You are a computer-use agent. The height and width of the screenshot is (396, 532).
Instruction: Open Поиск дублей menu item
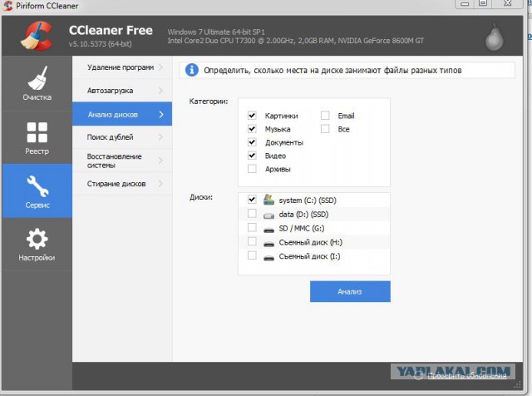tap(122, 137)
